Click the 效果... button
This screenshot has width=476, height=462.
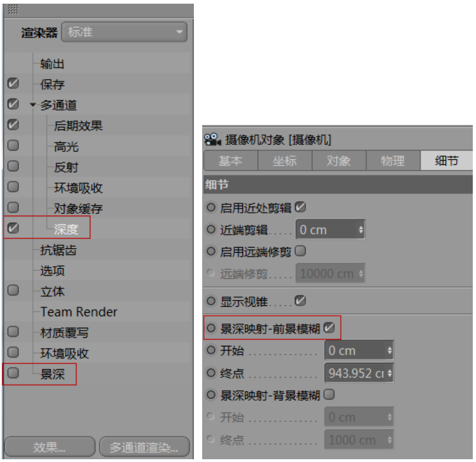[x=50, y=447]
